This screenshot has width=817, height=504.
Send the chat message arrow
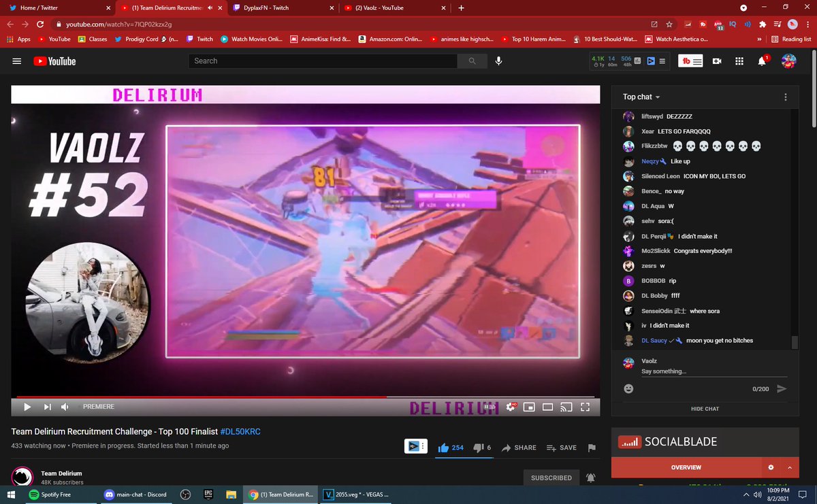pos(782,388)
